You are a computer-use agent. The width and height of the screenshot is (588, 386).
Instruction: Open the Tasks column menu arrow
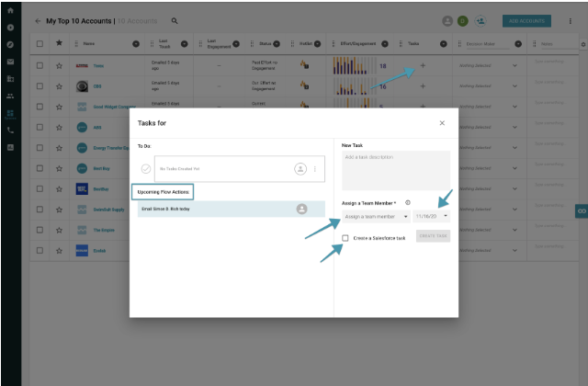pos(443,44)
